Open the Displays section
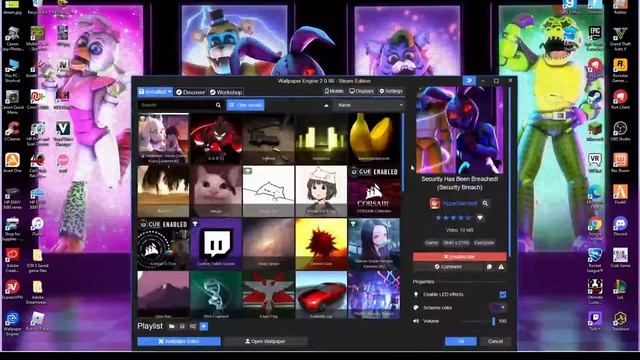The height and width of the screenshot is (360, 640). [361, 91]
